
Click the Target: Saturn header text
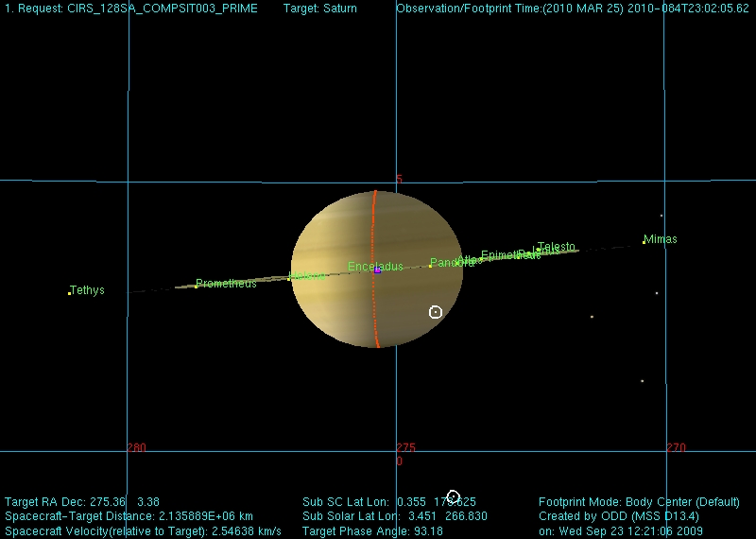320,9
